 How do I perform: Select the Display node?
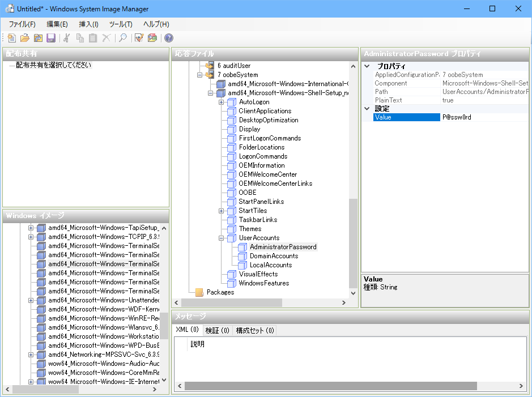pyautogui.click(x=249, y=129)
